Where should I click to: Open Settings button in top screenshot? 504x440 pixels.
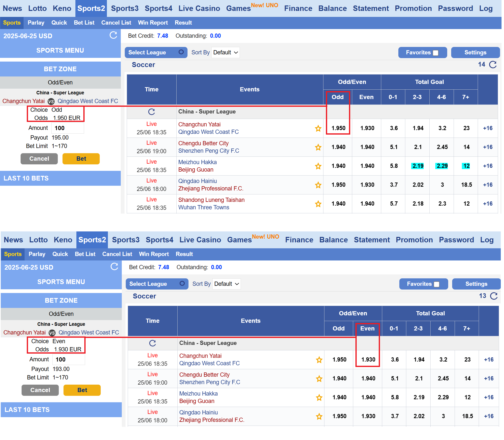pyautogui.click(x=475, y=52)
